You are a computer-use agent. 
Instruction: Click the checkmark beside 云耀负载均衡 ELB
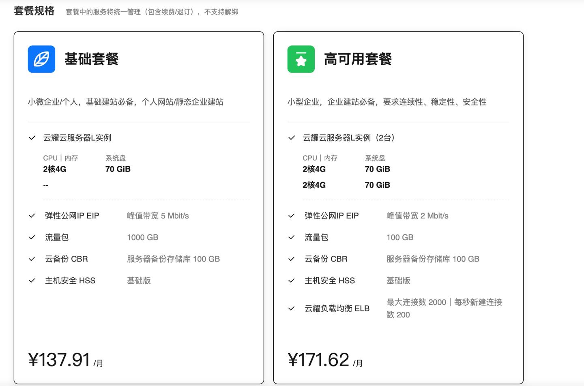coord(291,308)
